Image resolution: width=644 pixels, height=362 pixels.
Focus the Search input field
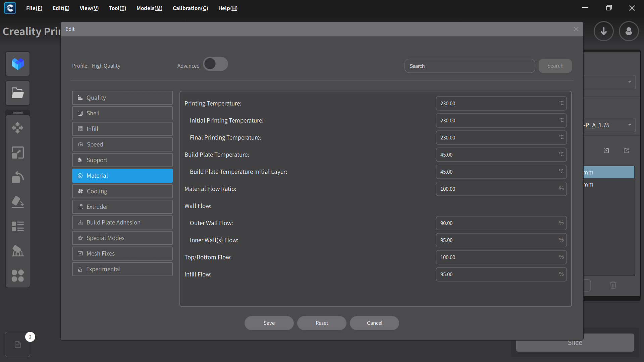tap(470, 66)
